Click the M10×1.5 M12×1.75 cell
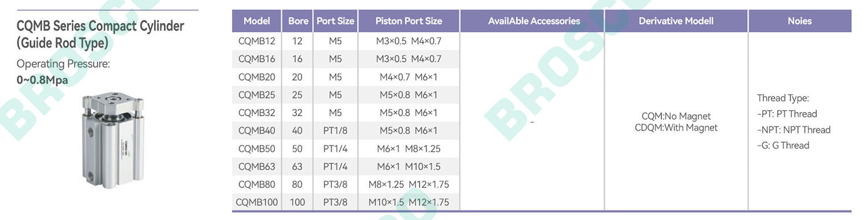Screen dimensions: 868x220 point(409,202)
